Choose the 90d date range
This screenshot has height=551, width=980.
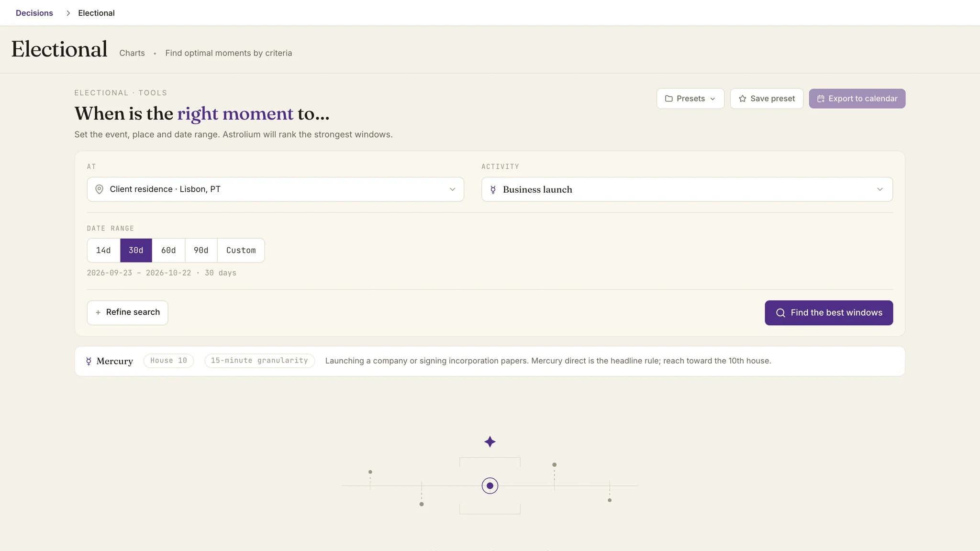[x=201, y=250]
